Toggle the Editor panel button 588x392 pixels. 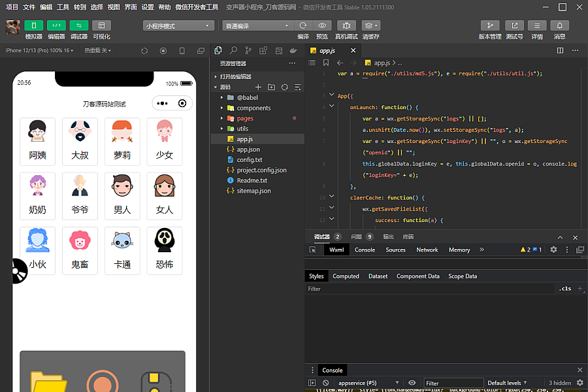(x=56, y=25)
